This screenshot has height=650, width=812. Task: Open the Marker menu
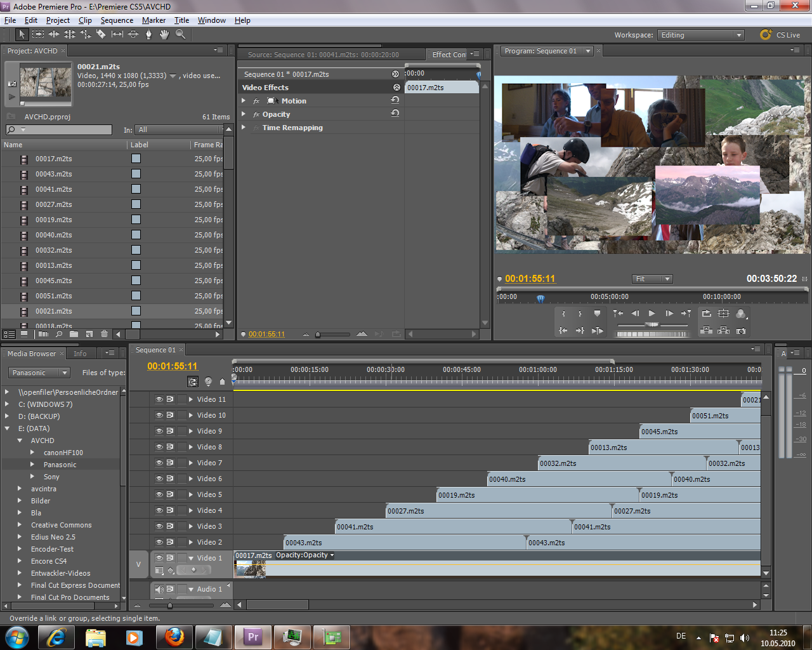pyautogui.click(x=154, y=20)
